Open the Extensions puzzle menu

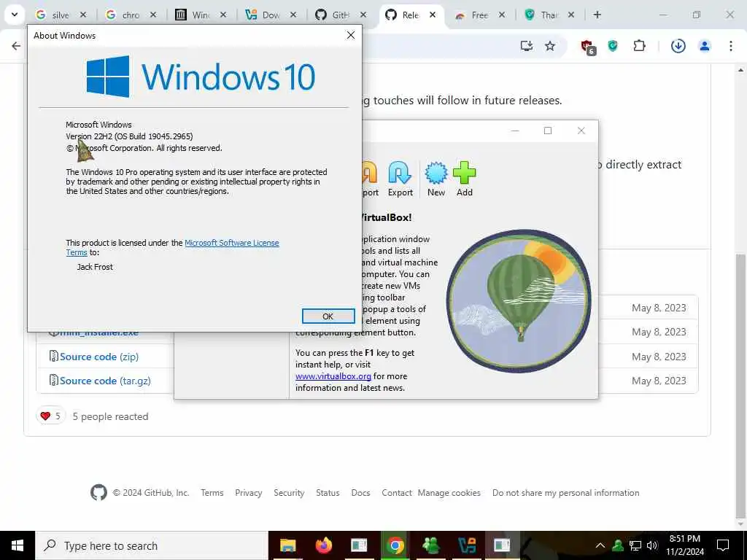(x=639, y=46)
